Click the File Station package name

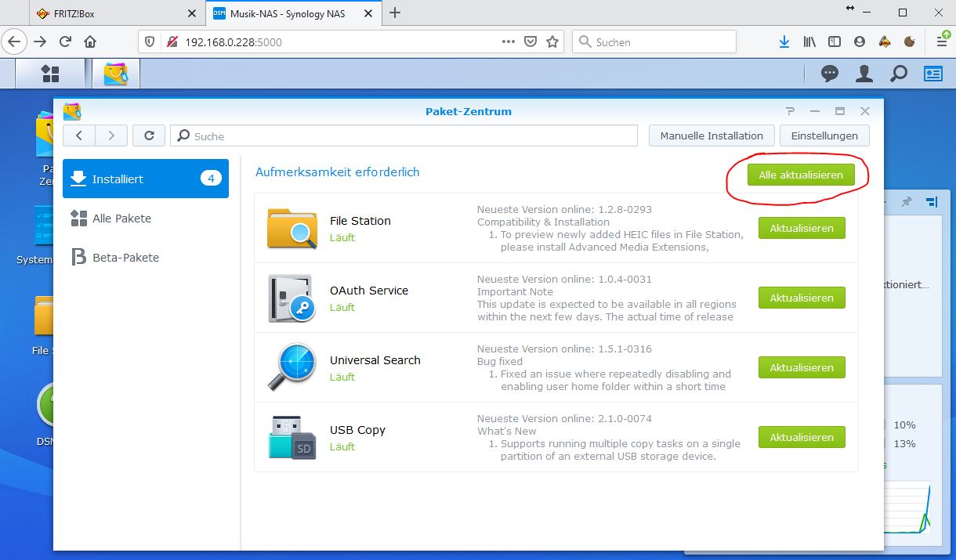pos(360,221)
